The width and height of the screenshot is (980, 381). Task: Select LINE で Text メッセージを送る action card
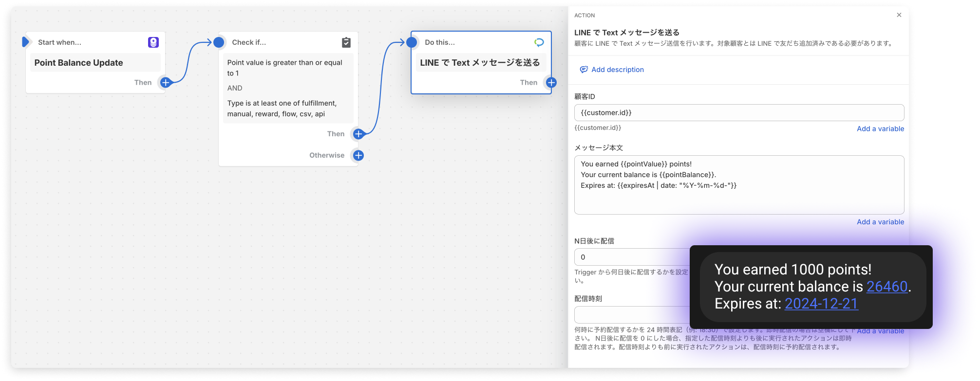tap(481, 63)
